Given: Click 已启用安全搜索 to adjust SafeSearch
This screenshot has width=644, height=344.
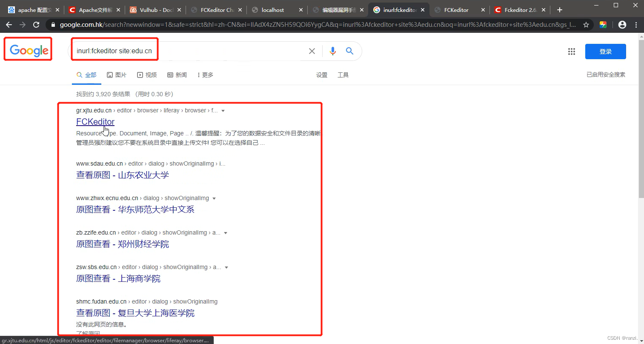Looking at the screenshot, I should 606,74.
